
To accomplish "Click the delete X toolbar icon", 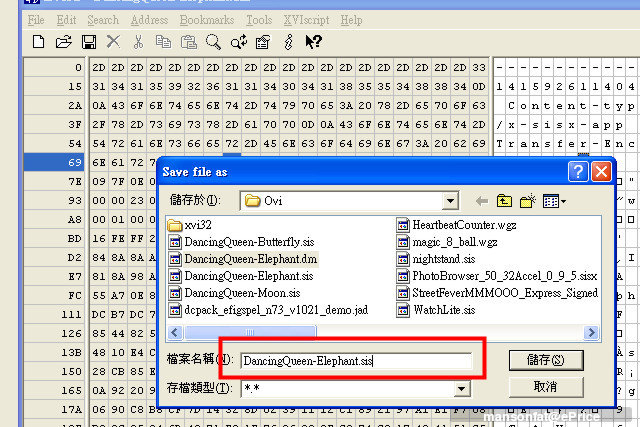I will coord(113,41).
